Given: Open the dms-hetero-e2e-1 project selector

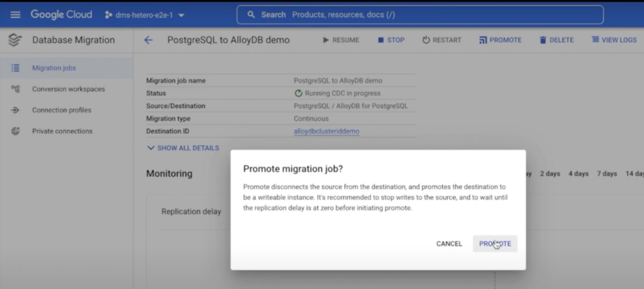Looking at the screenshot, I should [x=145, y=15].
